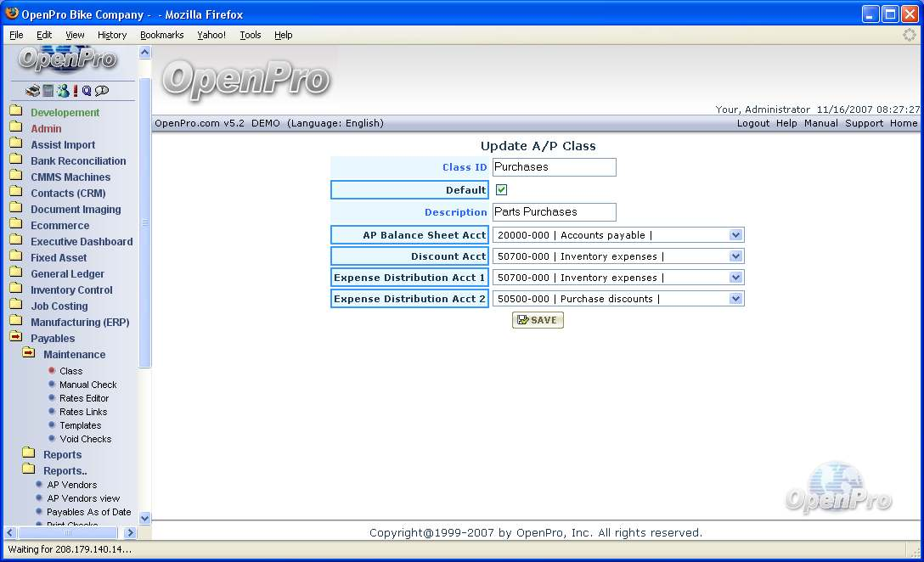Click the SAVE button
The width and height of the screenshot is (924, 562).
coord(538,320)
